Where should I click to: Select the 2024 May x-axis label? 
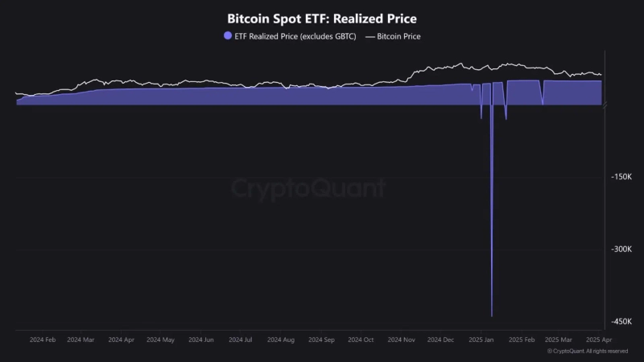[160, 340]
